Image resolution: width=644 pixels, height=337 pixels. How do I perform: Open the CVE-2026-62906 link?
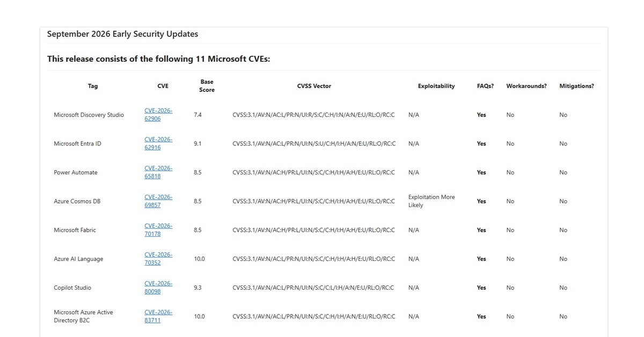tap(158, 114)
